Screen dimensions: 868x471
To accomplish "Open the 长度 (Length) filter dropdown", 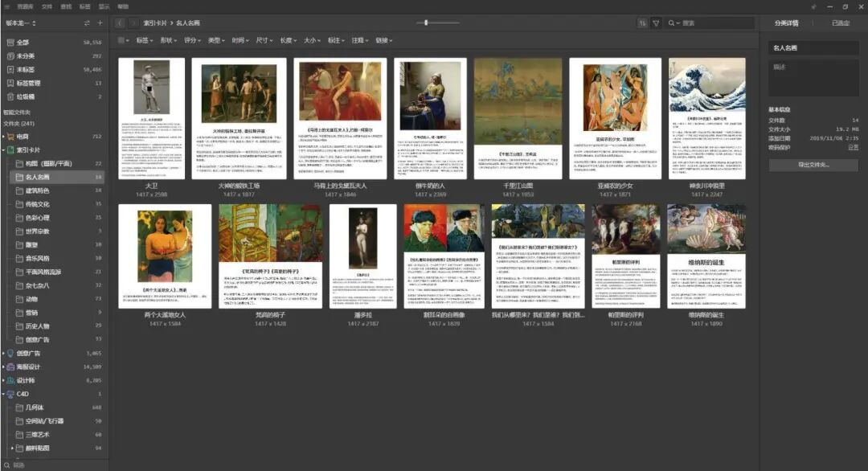I will 288,40.
